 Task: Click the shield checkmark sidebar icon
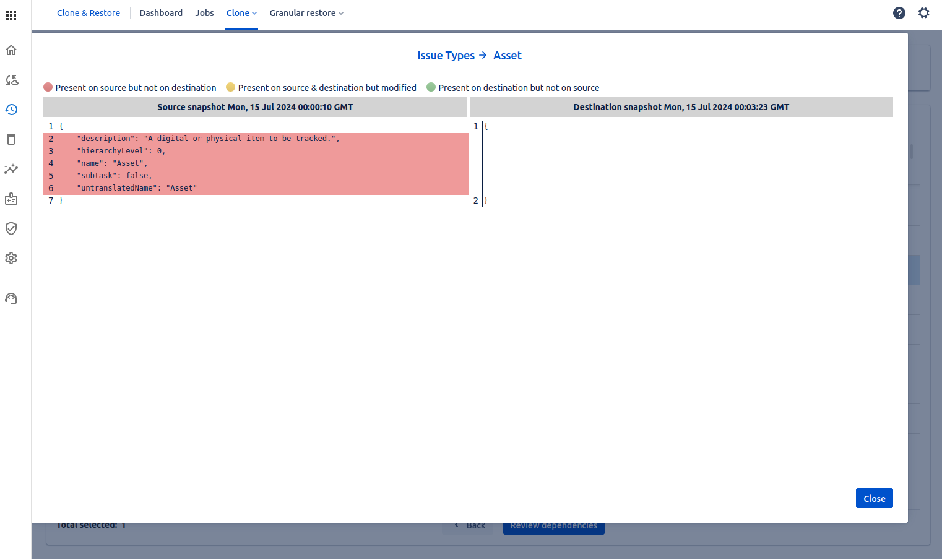(11, 228)
